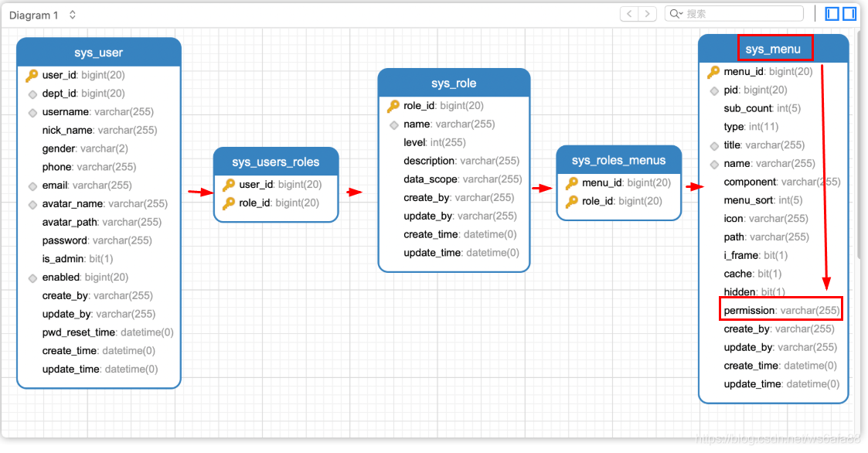Select the description field in sys_role
Screen dimensions: 868x453
click(461, 161)
